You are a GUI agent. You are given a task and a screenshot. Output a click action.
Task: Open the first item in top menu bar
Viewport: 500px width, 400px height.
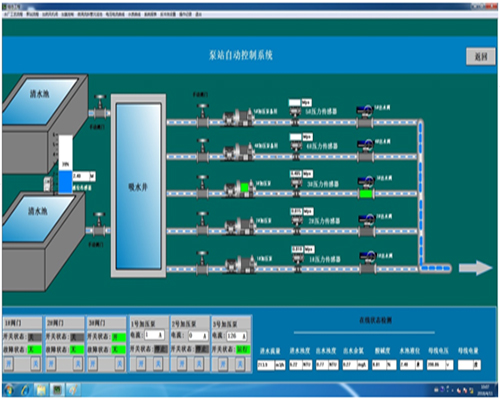tap(13, 15)
